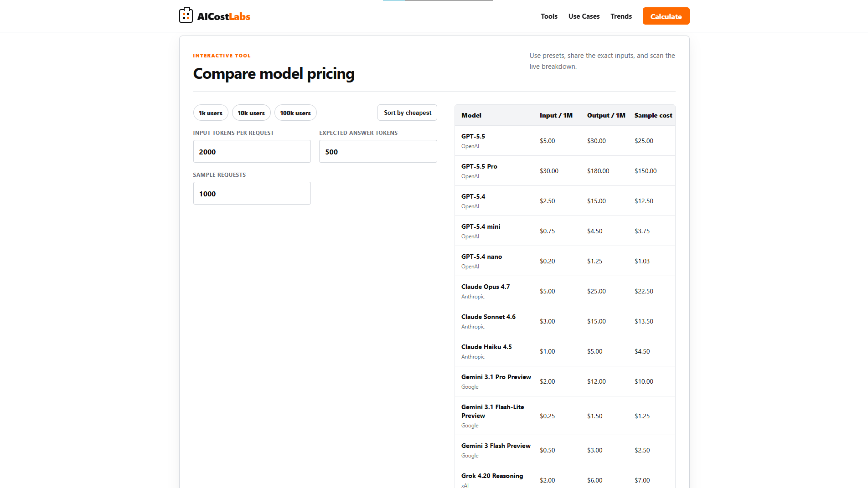Apply the 1k users preset
Screen dimensions: 868x488
(211, 113)
